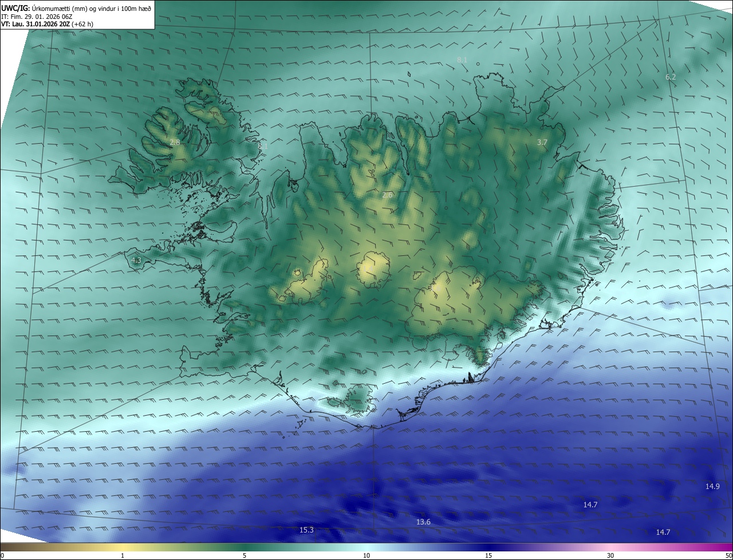Click the 14.7 value between 13.6 and 14.9
The image size is (733, 560).
tap(590, 504)
